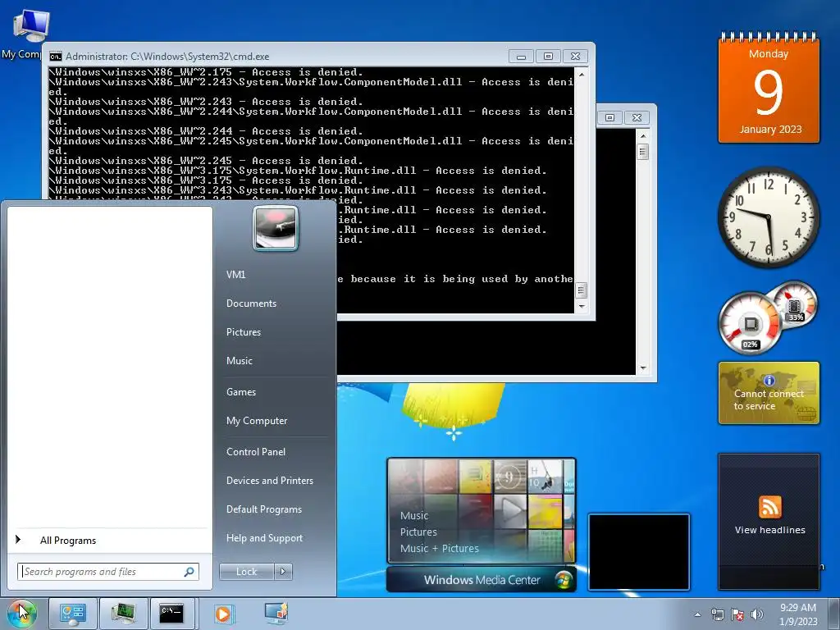Viewport: 840px width, 630px height.
Task: Click the Cannot connect to service gadget
Action: (769, 393)
